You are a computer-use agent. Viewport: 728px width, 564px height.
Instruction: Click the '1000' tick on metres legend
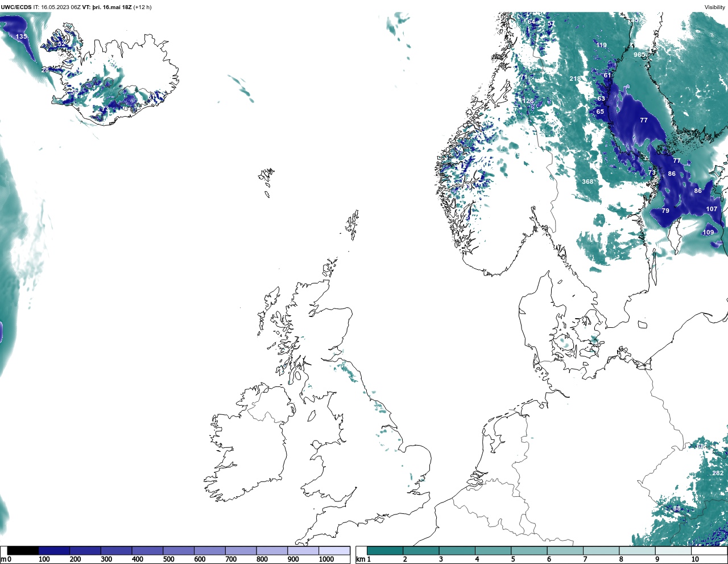(x=326, y=559)
